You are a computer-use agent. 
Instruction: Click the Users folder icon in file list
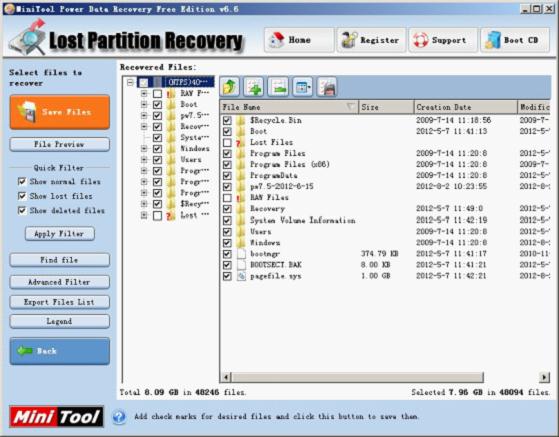[x=241, y=232]
